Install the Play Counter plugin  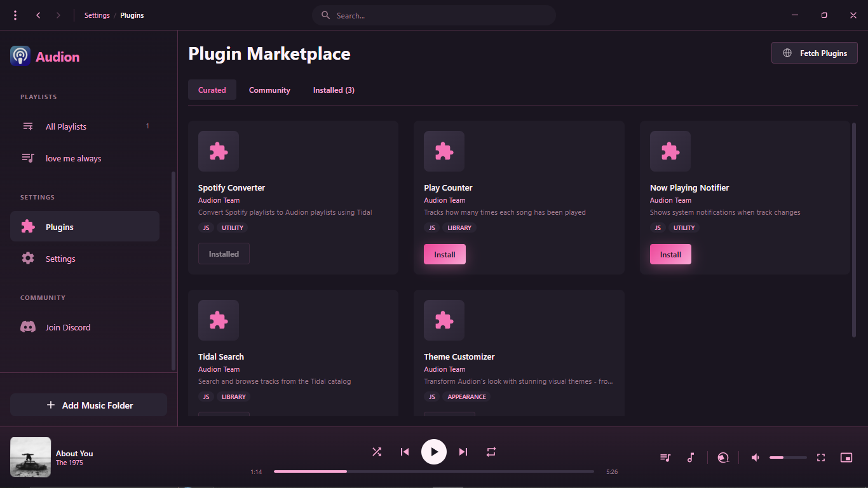[x=445, y=254]
